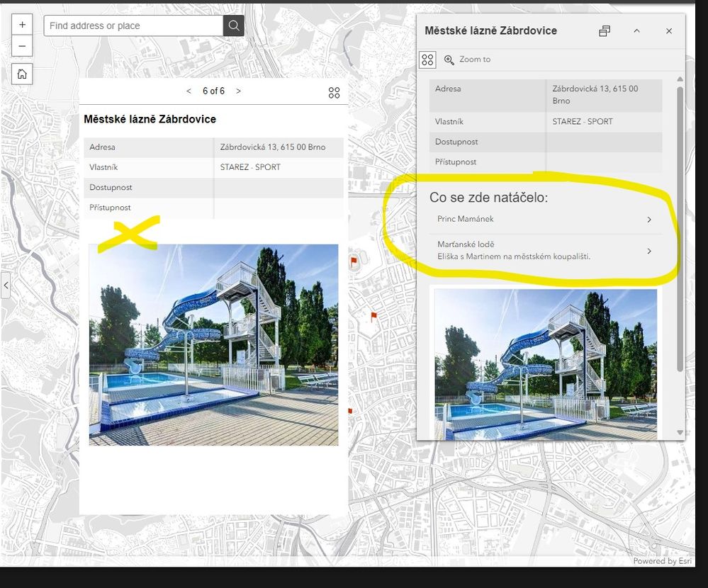Click the 'Adresa' label in the popup table
This screenshot has width=708, height=588.
click(x=448, y=89)
